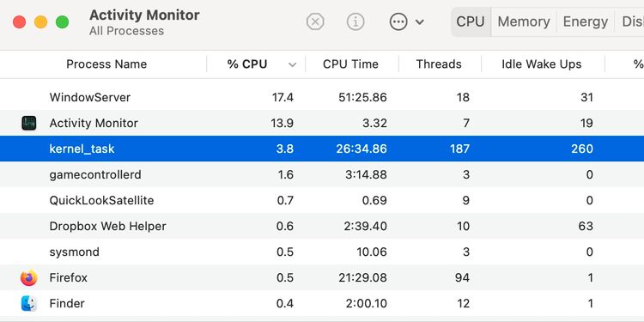The height and width of the screenshot is (322, 644).
Task: Sort by the Process Name column header
Action: click(106, 64)
